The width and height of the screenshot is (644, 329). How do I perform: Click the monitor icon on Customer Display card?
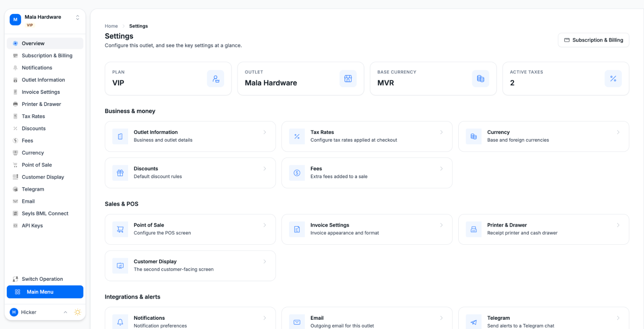[x=120, y=266]
